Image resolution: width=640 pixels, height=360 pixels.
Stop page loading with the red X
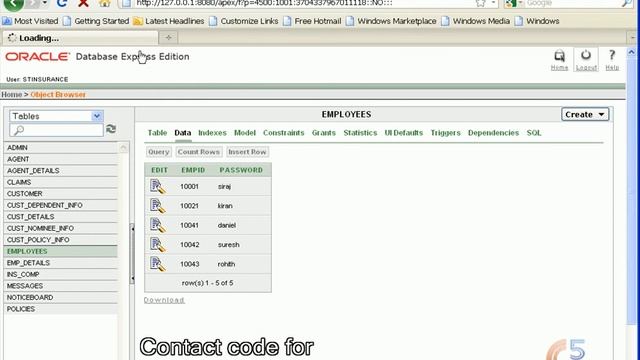coord(83,3)
